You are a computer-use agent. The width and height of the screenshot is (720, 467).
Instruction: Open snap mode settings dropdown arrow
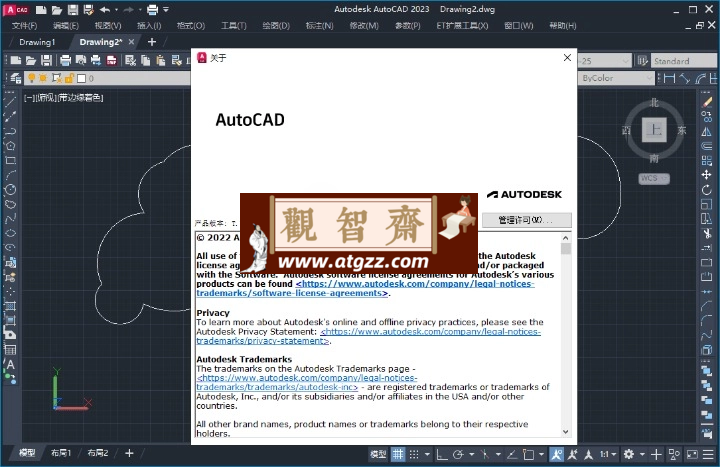click(428, 455)
